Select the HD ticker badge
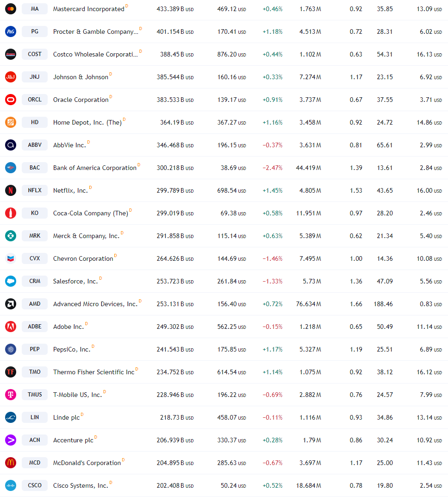This screenshot has height=497, width=448. point(35,122)
